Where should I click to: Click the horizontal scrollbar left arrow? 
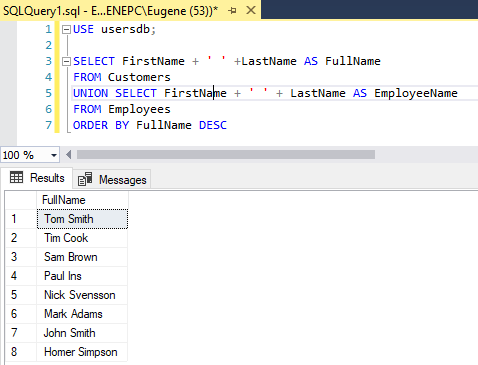[x=69, y=155]
